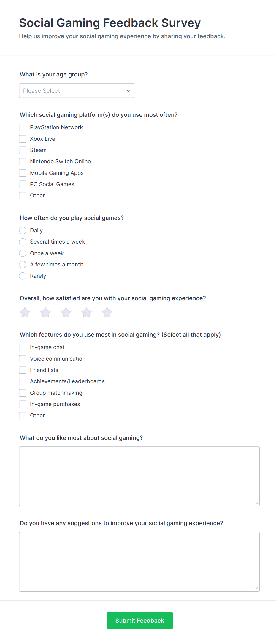Choose Daily play frequency
276x644 pixels.
(23, 230)
